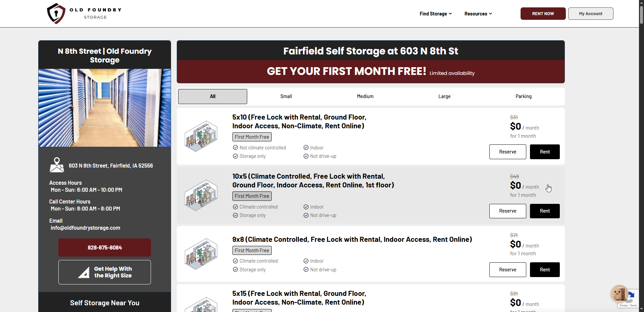This screenshot has width=644, height=312.
Task: Click the info@oldfoundrystorage.com email link
Action: point(86,228)
